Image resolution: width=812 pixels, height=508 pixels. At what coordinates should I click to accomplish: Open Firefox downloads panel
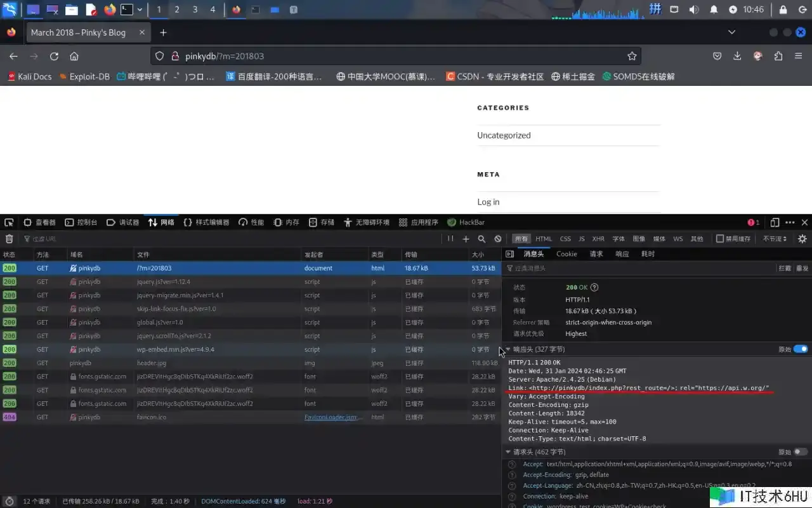point(737,56)
